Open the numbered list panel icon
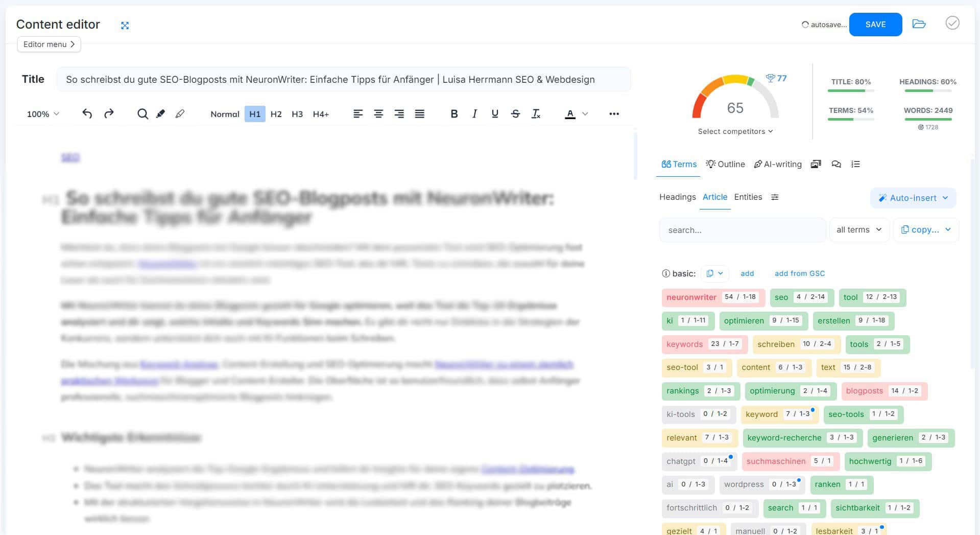Screen dimensions: 980x535 click(855, 164)
